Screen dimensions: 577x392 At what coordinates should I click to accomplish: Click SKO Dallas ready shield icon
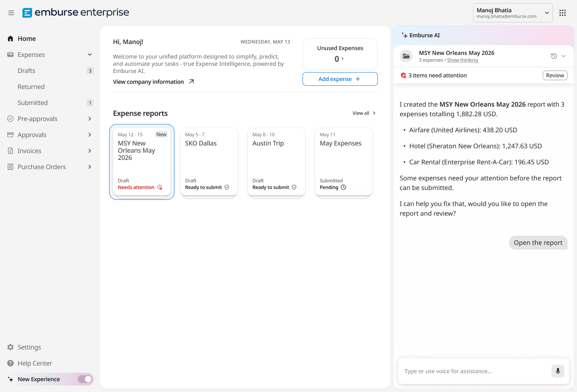[227, 187]
